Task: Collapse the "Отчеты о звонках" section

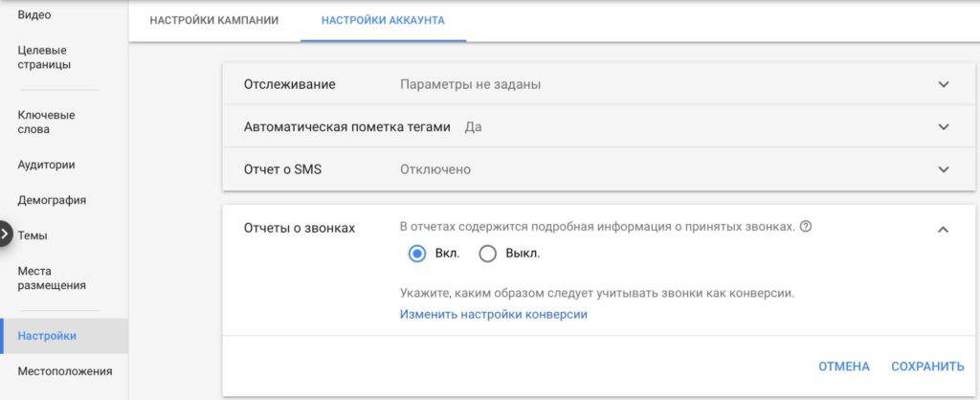Action: (x=943, y=229)
